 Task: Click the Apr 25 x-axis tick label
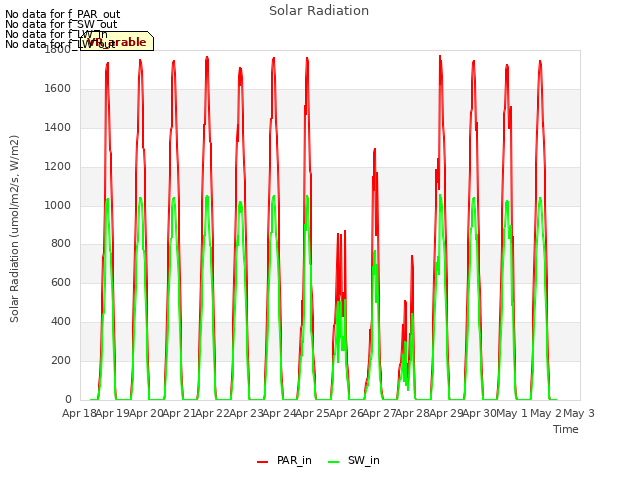pos(313,413)
